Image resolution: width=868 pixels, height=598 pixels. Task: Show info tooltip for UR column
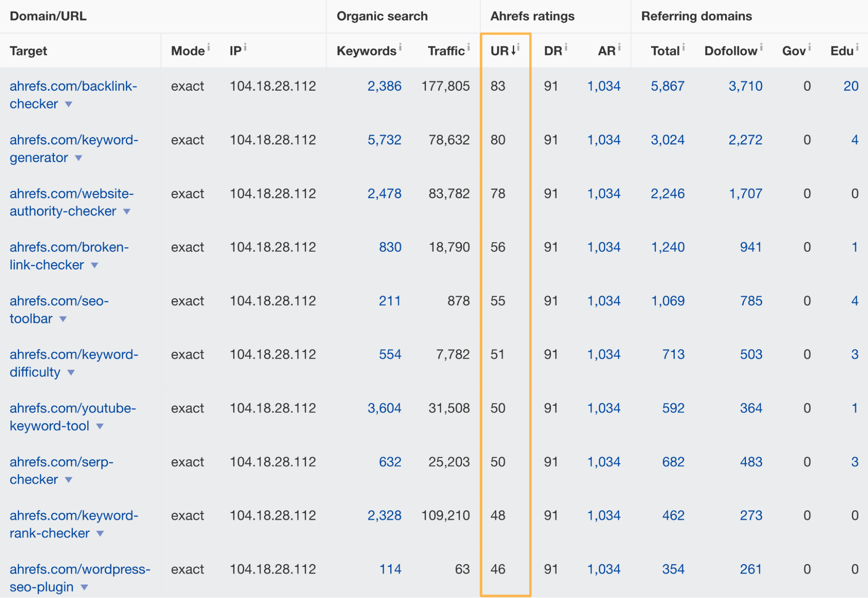click(518, 46)
